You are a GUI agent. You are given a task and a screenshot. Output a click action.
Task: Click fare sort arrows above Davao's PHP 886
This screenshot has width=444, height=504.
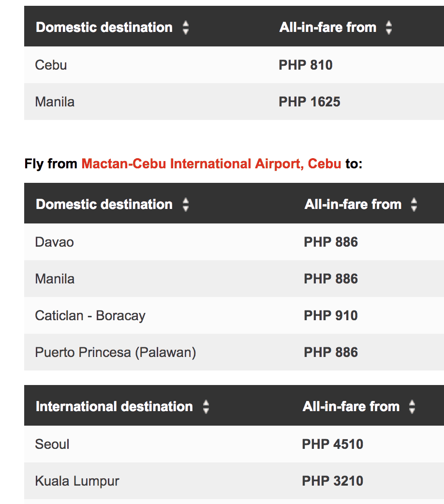click(x=414, y=205)
